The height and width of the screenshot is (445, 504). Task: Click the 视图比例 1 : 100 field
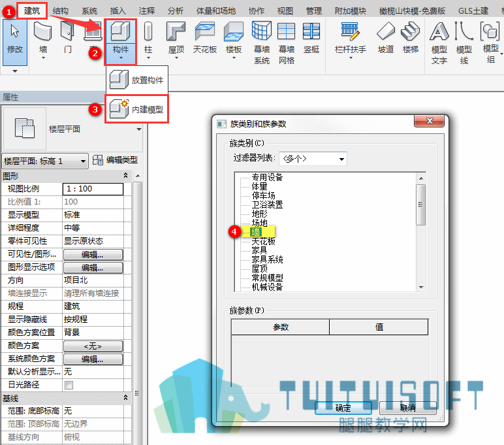point(93,189)
